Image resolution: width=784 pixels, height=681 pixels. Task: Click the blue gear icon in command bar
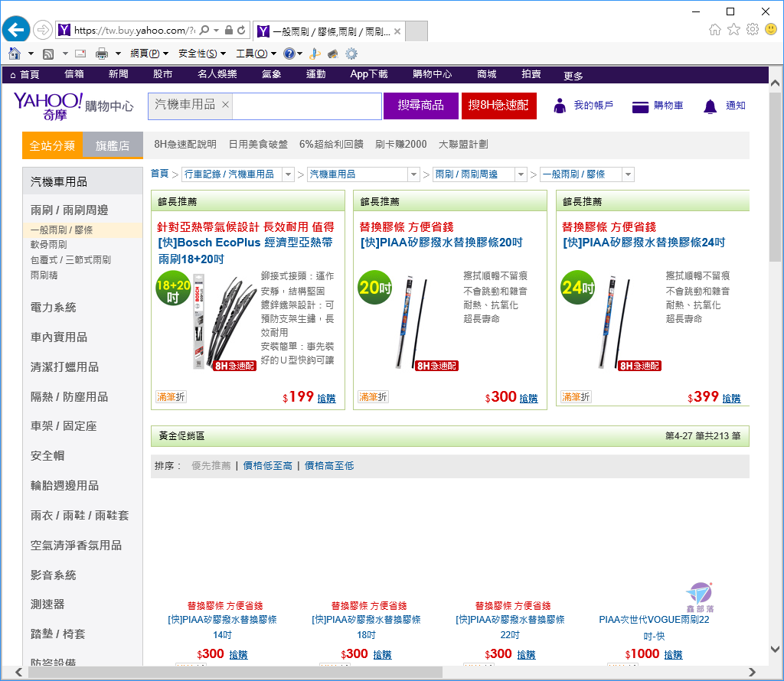tap(351, 54)
